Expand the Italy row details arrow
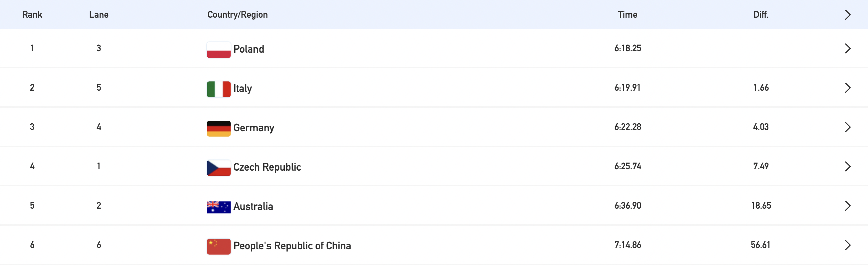868x266 pixels. (848, 88)
